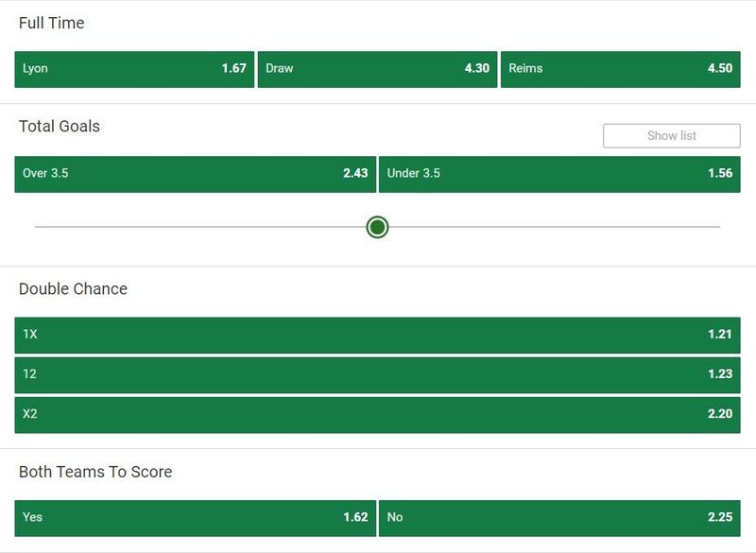The height and width of the screenshot is (553, 756).
Task: Bet Yes on Both Teams To Score
Action: point(196,518)
